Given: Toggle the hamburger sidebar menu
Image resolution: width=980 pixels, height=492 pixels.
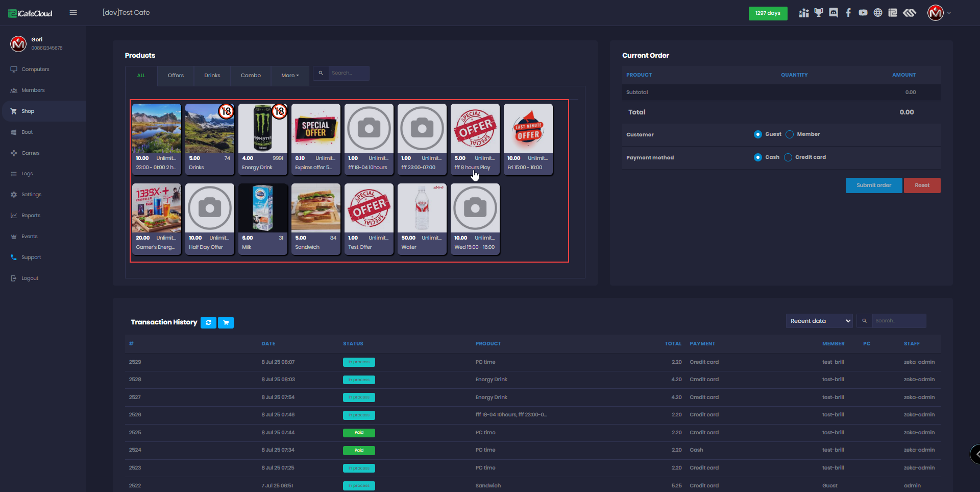Looking at the screenshot, I should click(73, 13).
